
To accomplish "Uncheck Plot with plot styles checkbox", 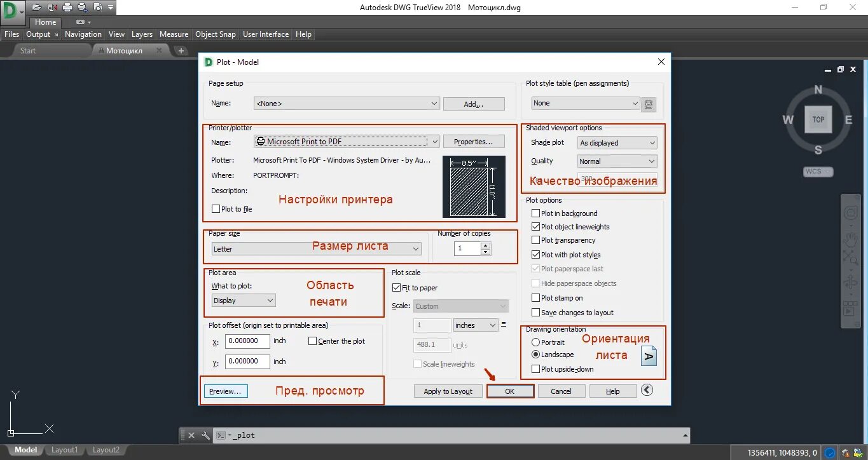I will pos(535,255).
